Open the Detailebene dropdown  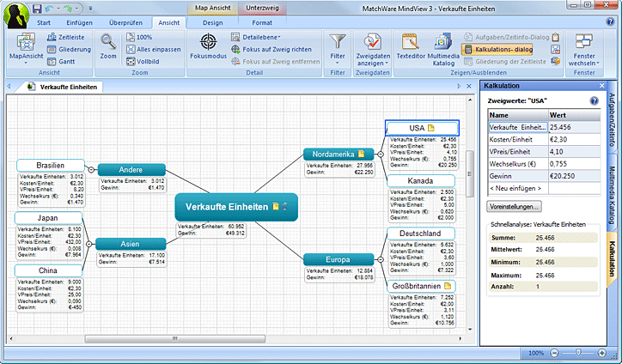point(256,37)
